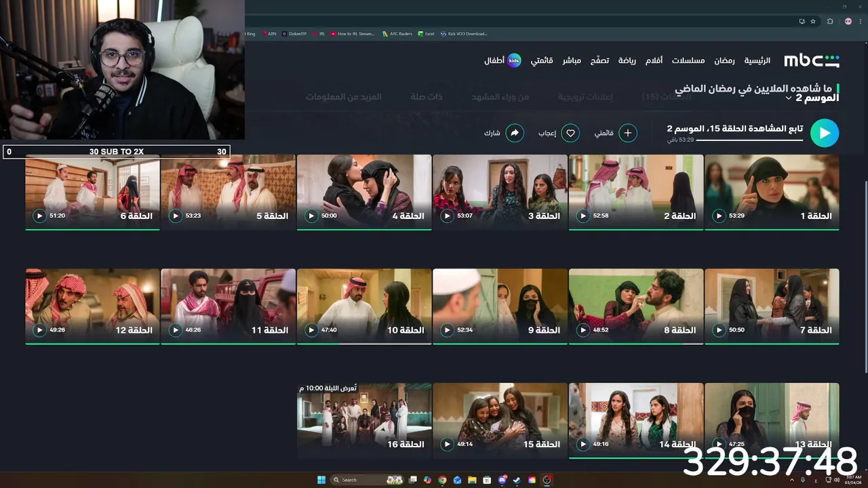Open the ARC Raiders bookmark
This screenshot has height=488, width=868.
pos(397,33)
